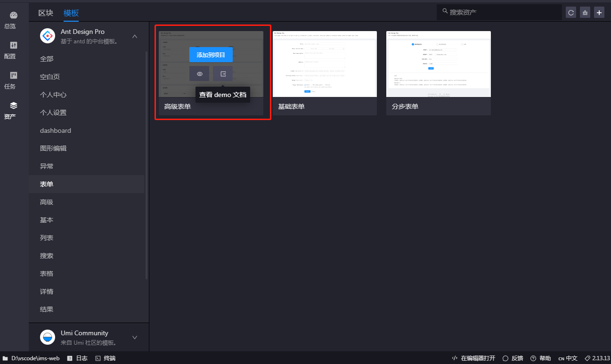Select the 搜索 category
This screenshot has width=611, height=364.
point(86,256)
